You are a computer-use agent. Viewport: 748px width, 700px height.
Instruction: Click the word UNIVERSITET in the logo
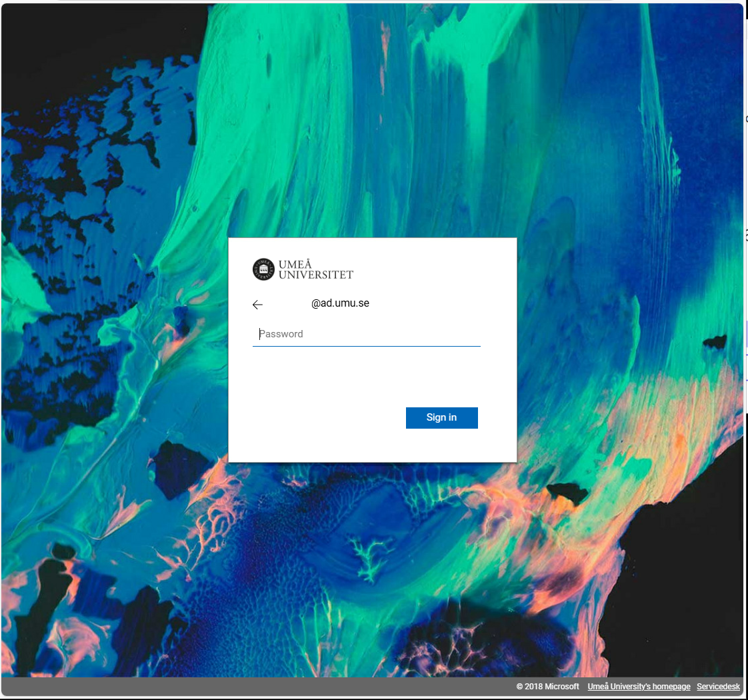pyautogui.click(x=316, y=275)
